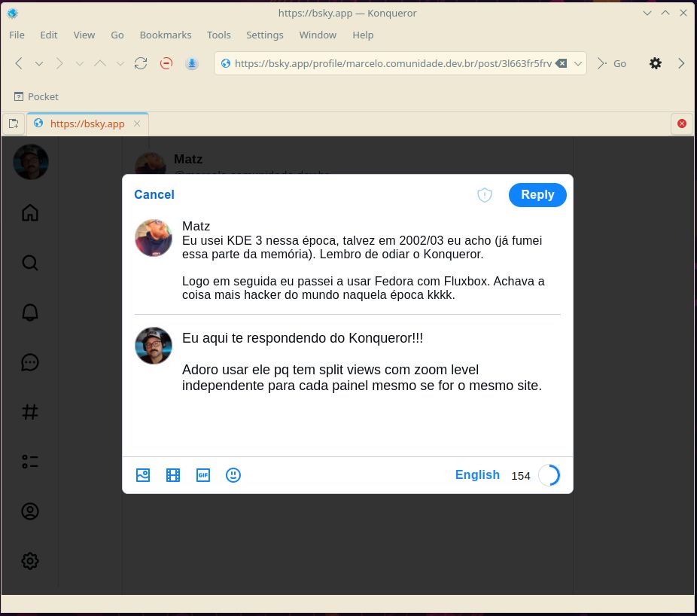This screenshot has height=616, width=697.
Task: Click your own avatar beside the reply text
Action: tap(154, 346)
